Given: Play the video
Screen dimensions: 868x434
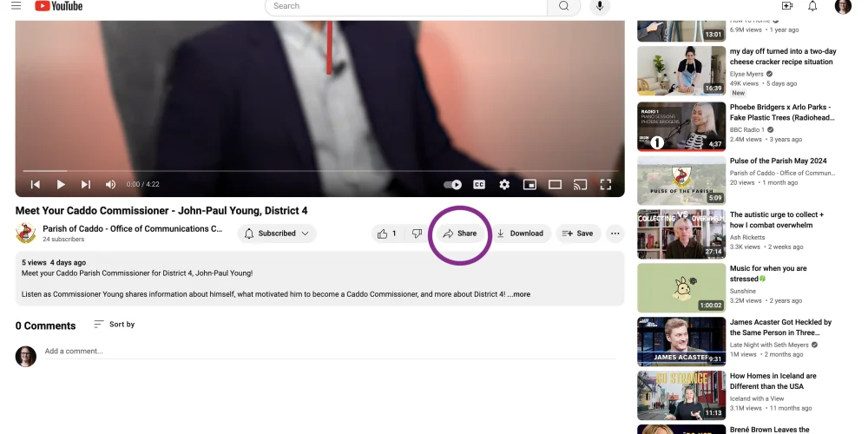Looking at the screenshot, I should tap(61, 184).
